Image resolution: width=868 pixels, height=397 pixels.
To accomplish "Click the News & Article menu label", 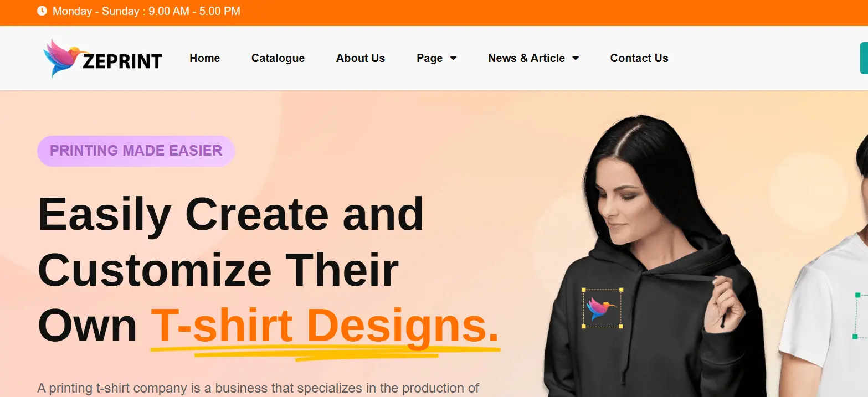I will (526, 58).
